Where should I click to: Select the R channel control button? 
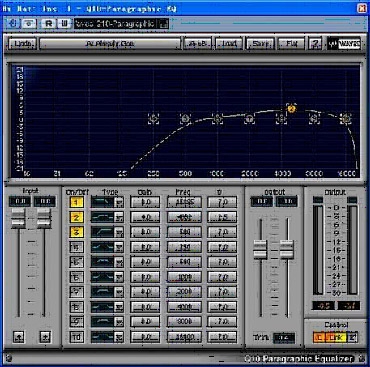(353, 337)
